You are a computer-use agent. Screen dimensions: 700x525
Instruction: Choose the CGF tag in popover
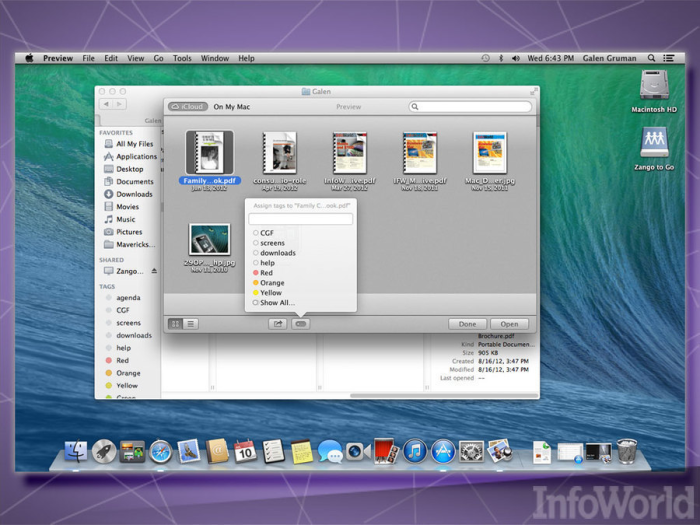(263, 233)
